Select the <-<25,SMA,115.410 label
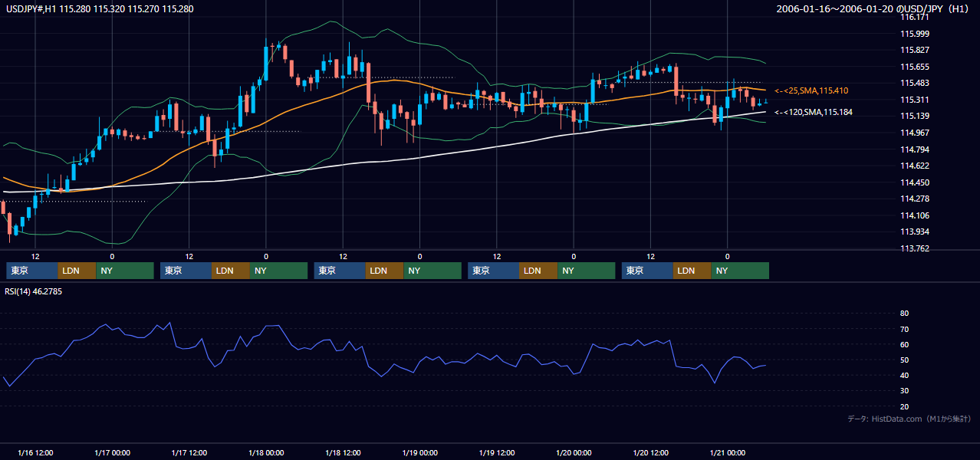 pyautogui.click(x=811, y=90)
